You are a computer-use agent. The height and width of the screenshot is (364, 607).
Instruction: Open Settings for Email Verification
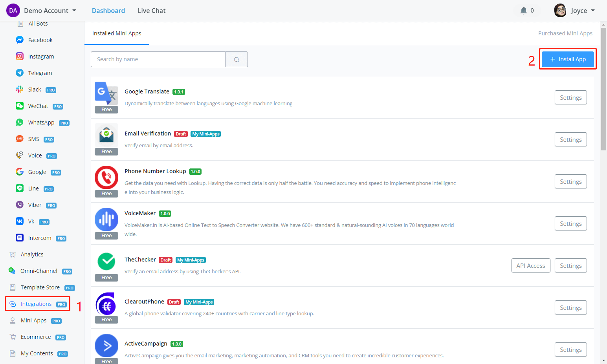coord(571,140)
